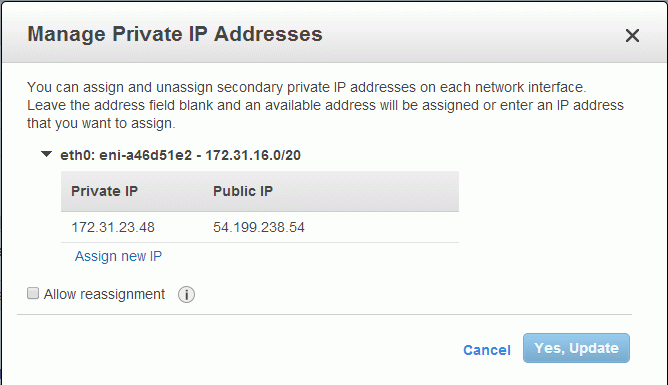668x385 pixels.
Task: Confirm with the Yes, Update button
Action: 576,348
